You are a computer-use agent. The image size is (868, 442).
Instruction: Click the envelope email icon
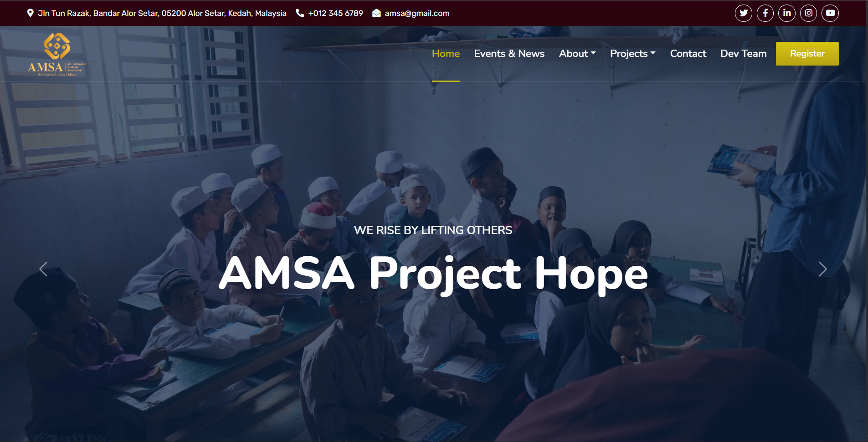point(376,13)
